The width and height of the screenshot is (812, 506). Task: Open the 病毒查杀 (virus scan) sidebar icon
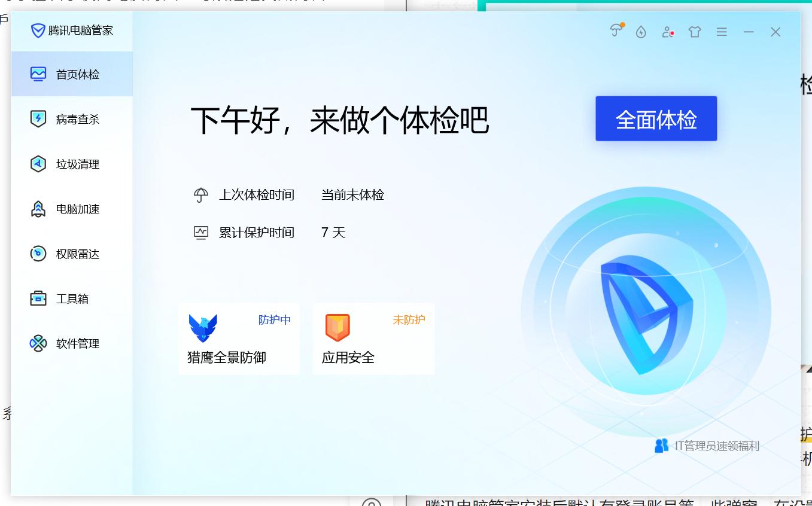38,119
